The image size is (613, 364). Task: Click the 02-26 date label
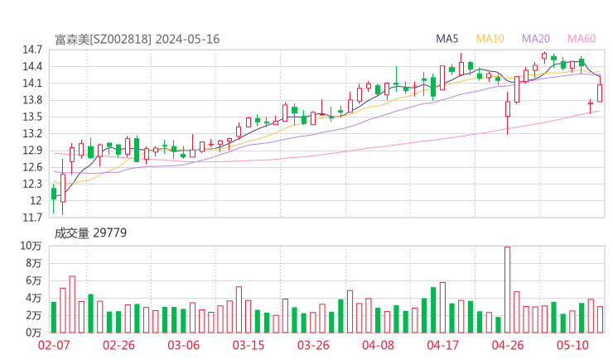(118, 345)
